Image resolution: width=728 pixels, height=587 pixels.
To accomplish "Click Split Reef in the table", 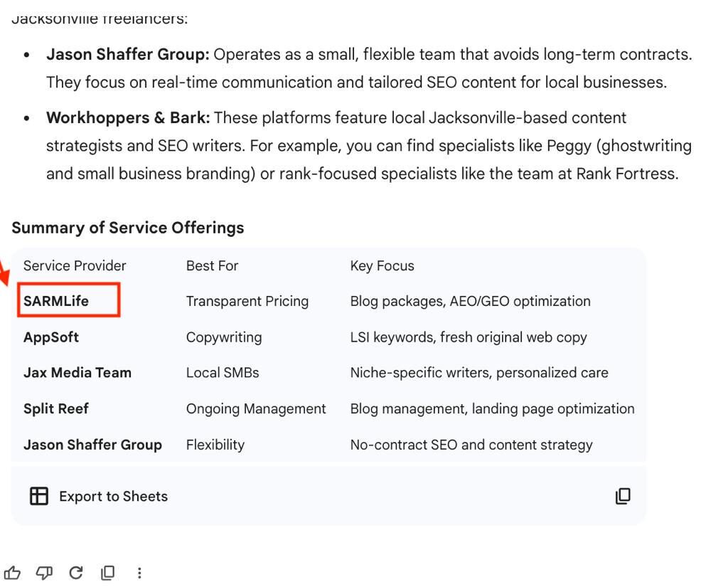I will (x=56, y=409).
